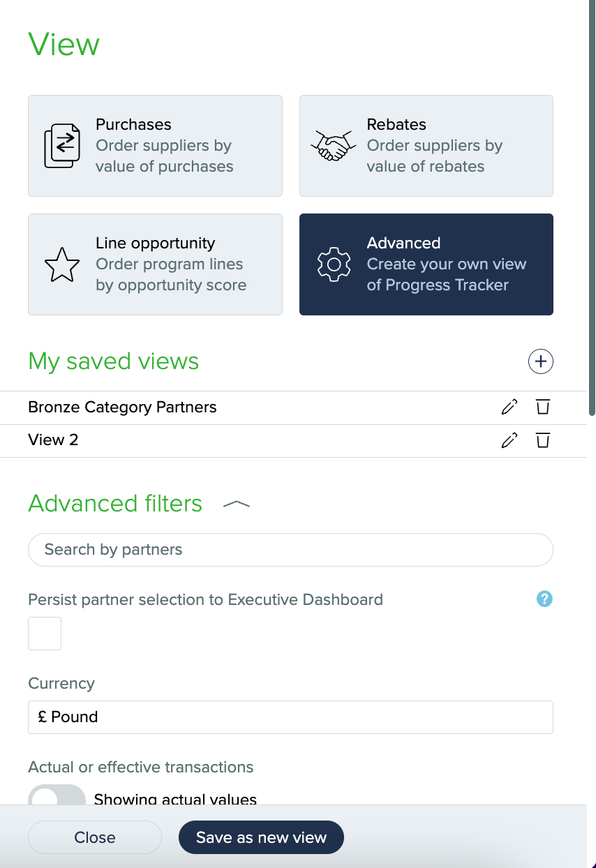Delete View 2 with trash icon

click(x=542, y=440)
